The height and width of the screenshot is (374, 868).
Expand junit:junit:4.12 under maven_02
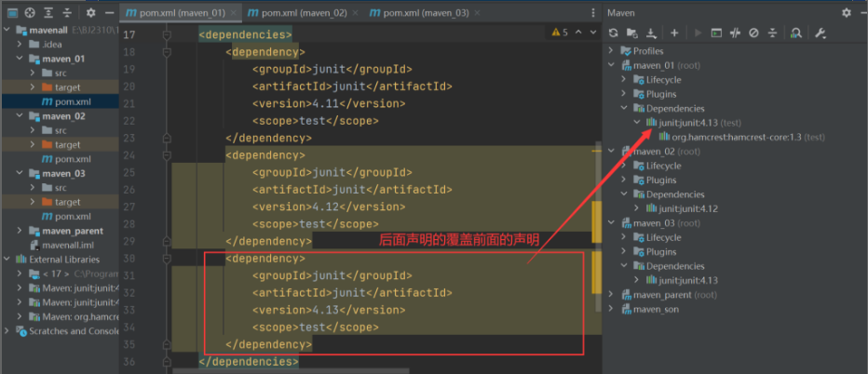(x=637, y=208)
